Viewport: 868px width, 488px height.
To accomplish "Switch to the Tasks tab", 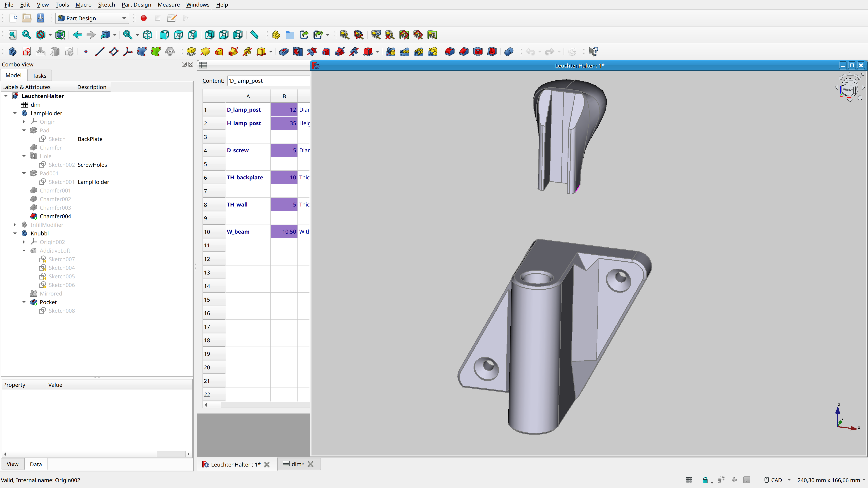I will 39,76.
